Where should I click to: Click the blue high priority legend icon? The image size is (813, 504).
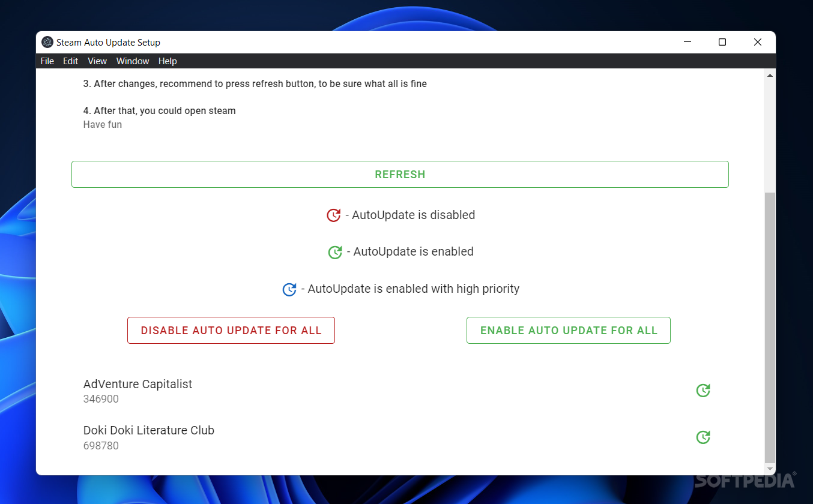click(289, 289)
